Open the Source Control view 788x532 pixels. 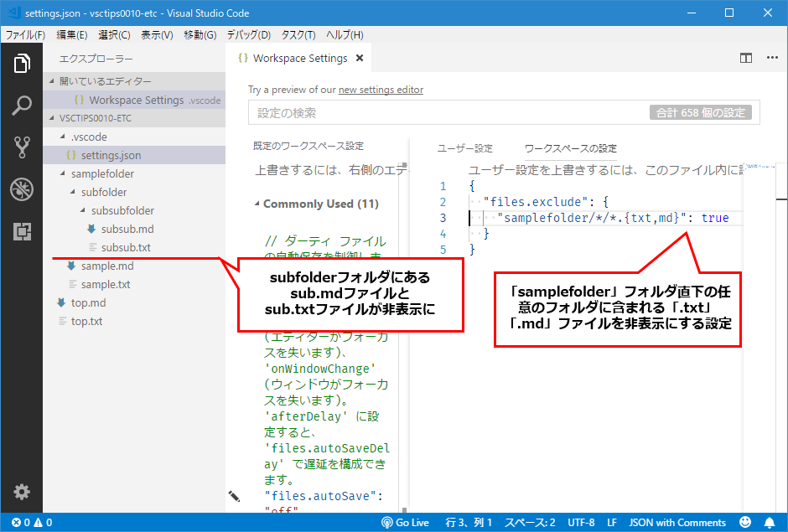pos(22,147)
